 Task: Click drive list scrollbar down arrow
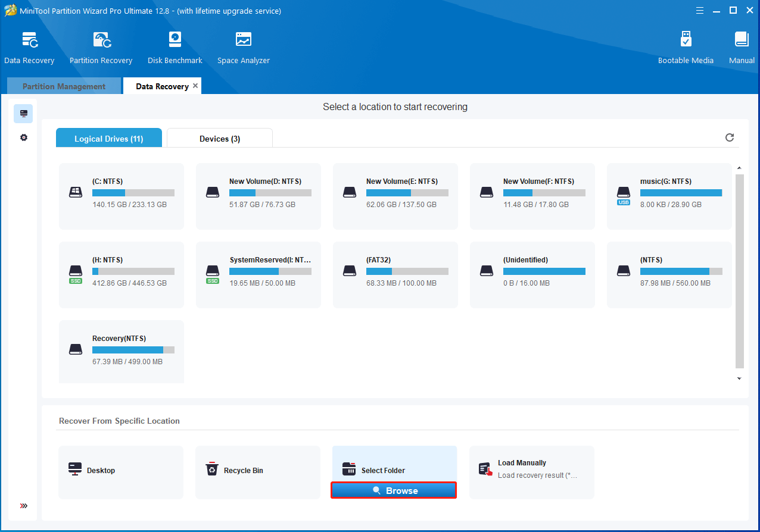[739, 378]
